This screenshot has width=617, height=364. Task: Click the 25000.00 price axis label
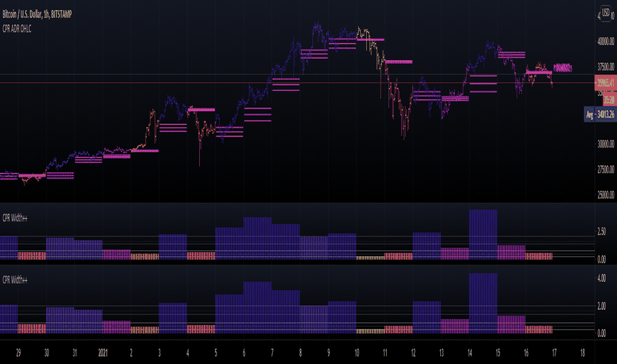606,195
